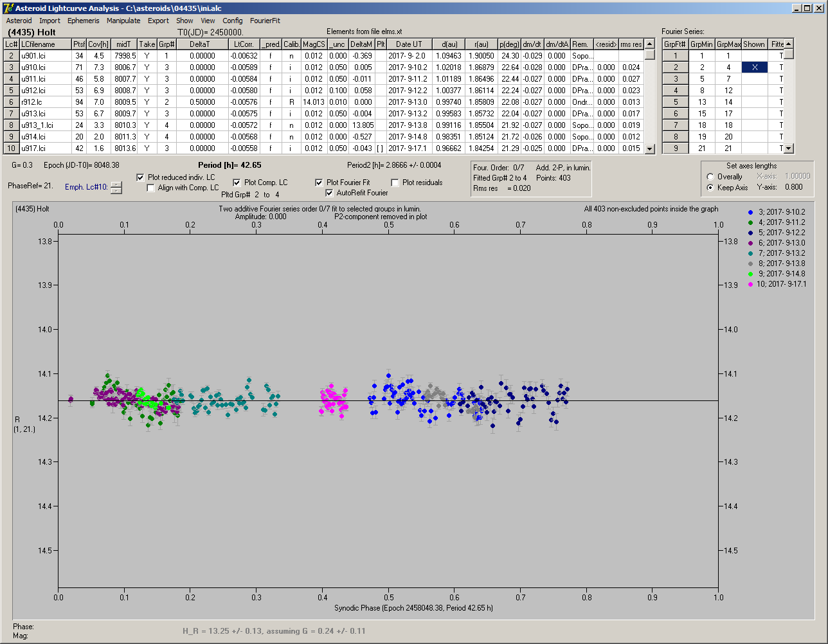
Task: Click the purple legend marker for 6; 2017- 9-13.0
Action: click(x=751, y=243)
